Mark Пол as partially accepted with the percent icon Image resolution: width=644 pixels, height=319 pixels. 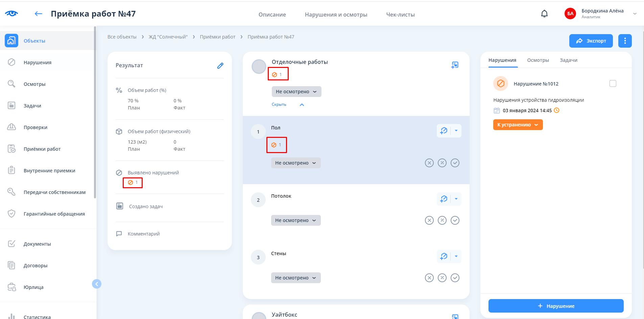[442, 163]
